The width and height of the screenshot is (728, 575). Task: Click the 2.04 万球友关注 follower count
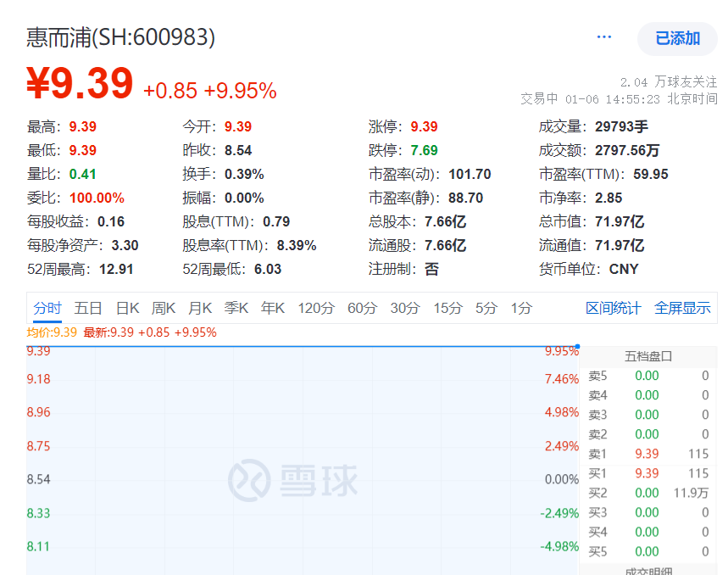click(669, 82)
